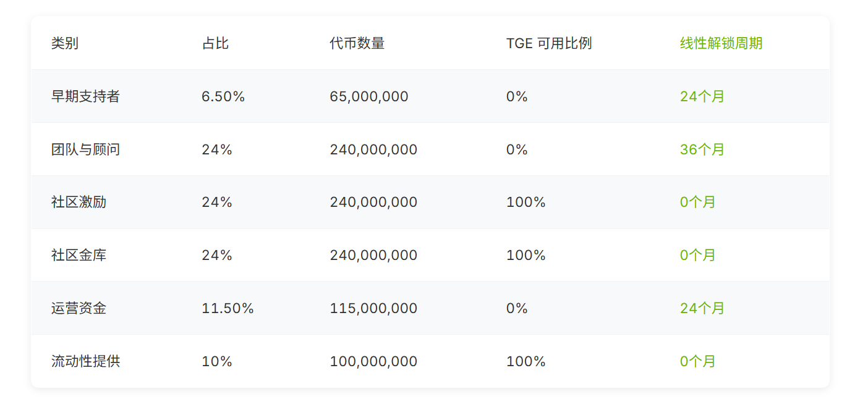Click the TGE 可用比例 column header

[x=549, y=43]
